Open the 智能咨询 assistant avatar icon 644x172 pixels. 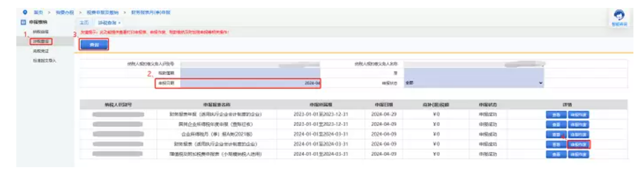(619, 15)
